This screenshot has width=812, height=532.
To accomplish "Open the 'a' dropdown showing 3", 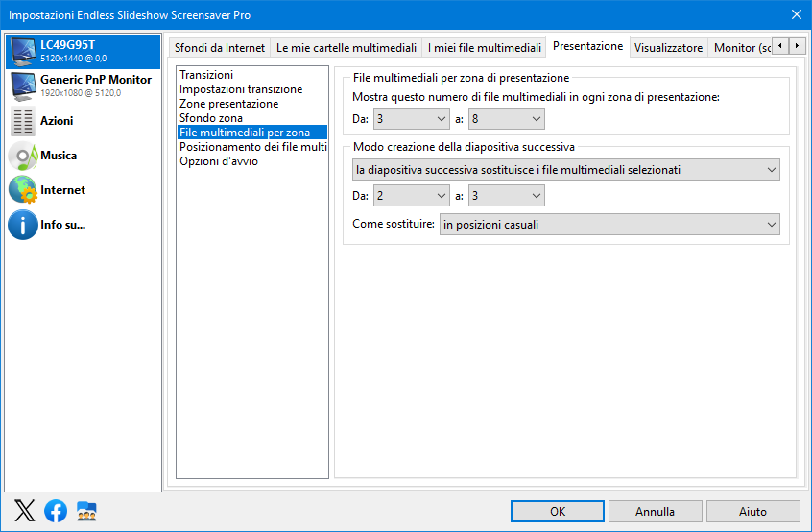I will click(x=507, y=196).
